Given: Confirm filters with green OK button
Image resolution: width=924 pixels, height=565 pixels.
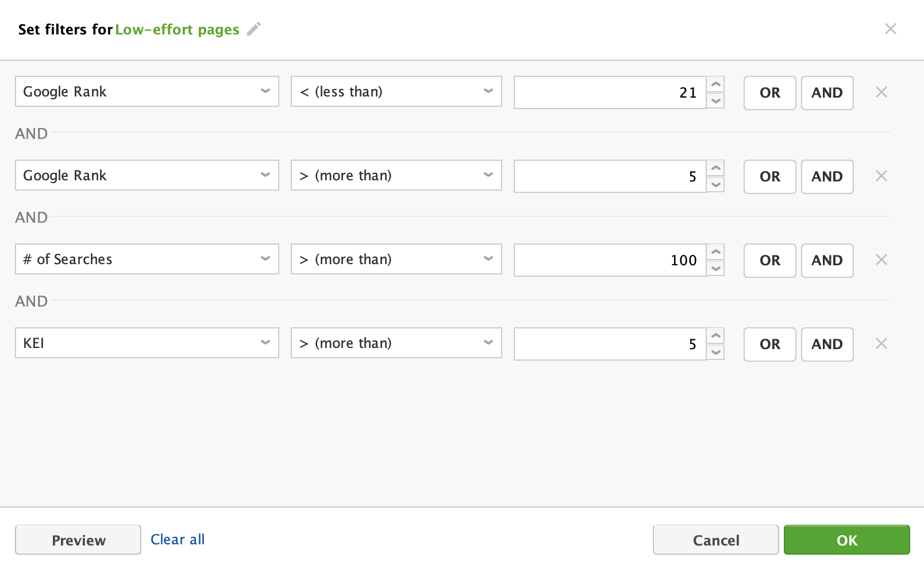Looking at the screenshot, I should 847,540.
